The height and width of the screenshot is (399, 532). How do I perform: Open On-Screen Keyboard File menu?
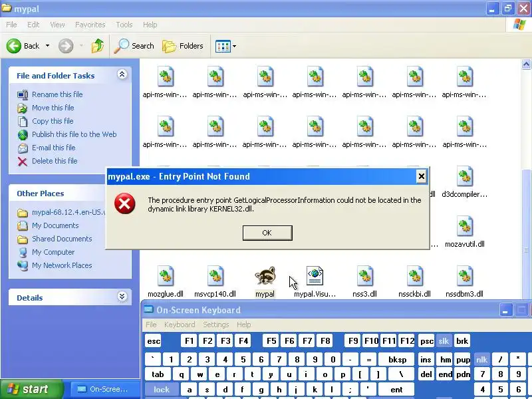[x=151, y=325]
